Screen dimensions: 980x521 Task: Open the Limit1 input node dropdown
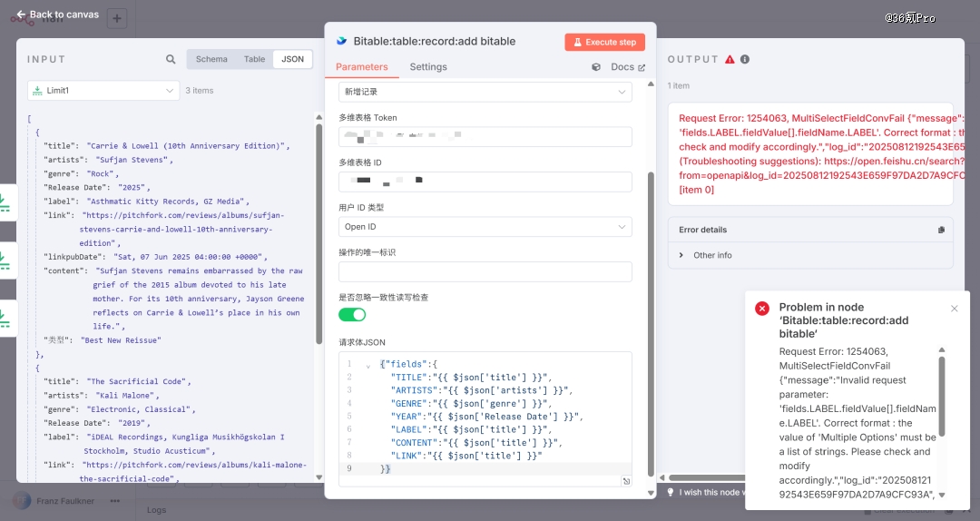pyautogui.click(x=103, y=91)
